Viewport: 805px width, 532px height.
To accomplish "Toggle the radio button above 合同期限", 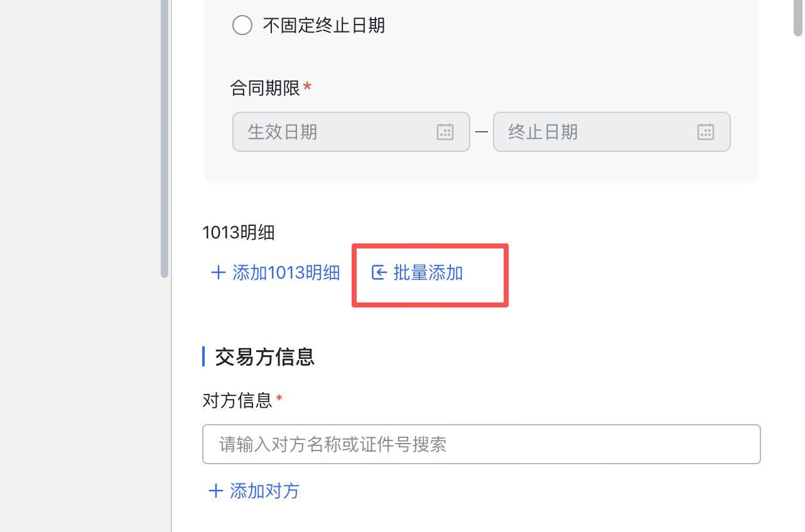I will tap(242, 25).
